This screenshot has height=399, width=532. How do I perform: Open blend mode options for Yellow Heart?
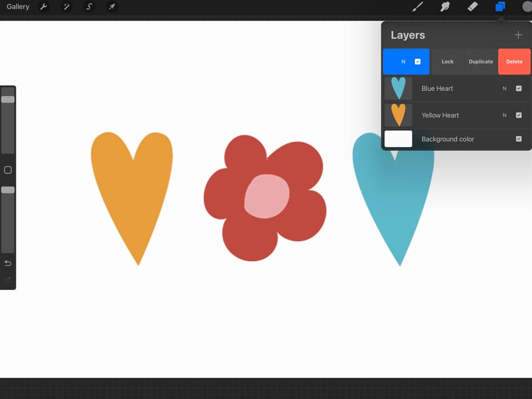[x=504, y=115]
